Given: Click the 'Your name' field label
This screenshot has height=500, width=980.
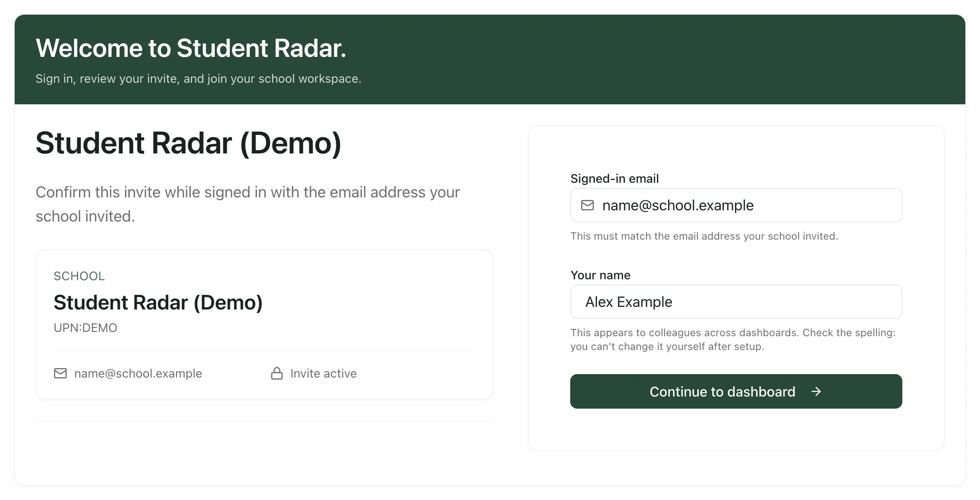Looking at the screenshot, I should tap(600, 275).
